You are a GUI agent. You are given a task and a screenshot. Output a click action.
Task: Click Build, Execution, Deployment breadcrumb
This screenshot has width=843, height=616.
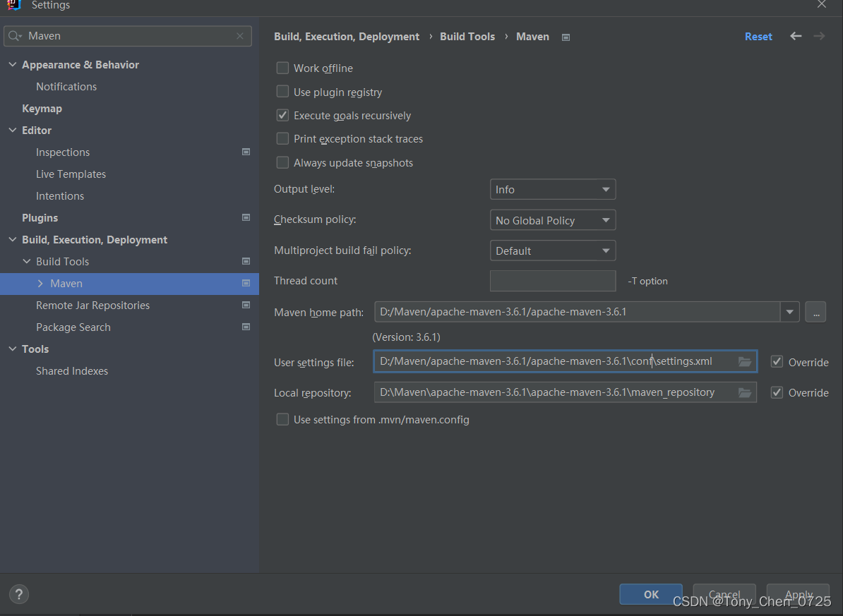click(347, 37)
